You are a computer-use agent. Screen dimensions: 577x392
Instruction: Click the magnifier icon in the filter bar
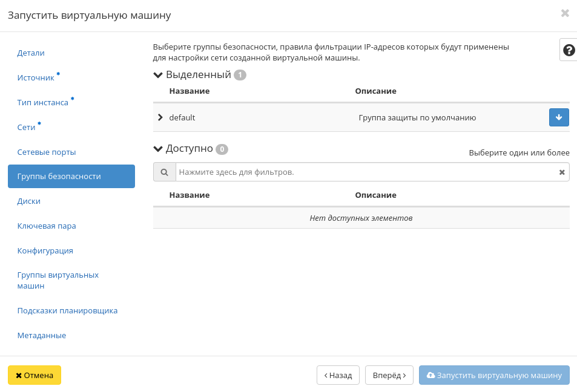(x=164, y=172)
